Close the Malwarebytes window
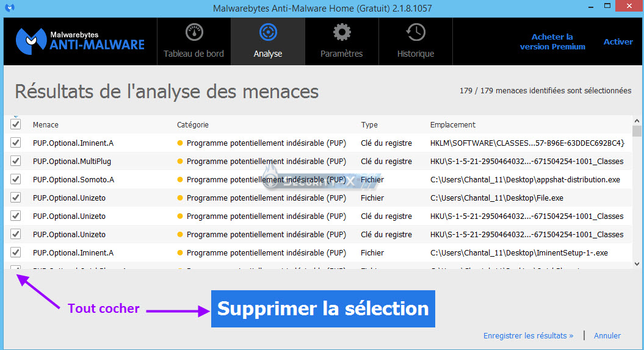Screen dimensions: 644x350 tap(629, 5)
